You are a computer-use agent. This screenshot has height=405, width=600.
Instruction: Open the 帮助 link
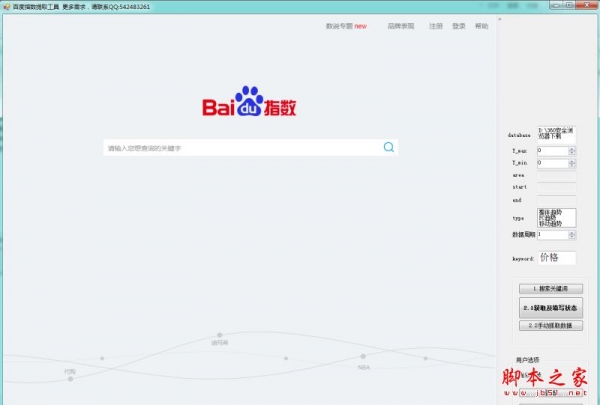click(x=481, y=26)
